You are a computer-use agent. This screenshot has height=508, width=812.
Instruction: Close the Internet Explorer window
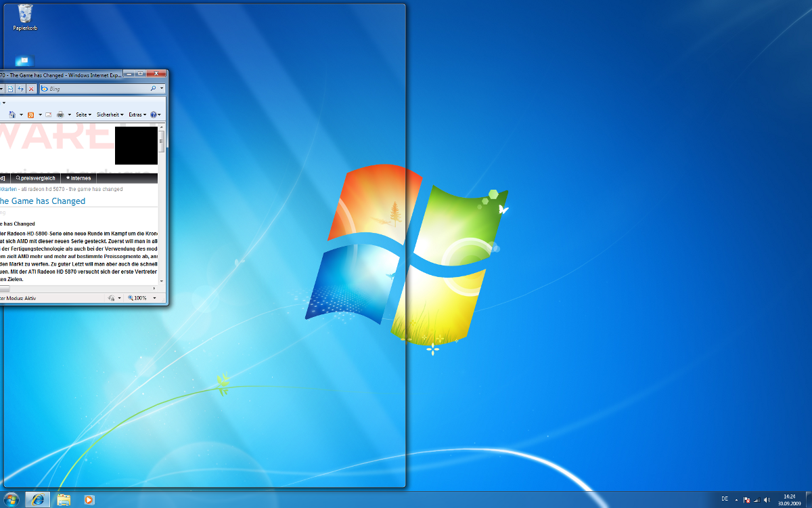click(156, 74)
